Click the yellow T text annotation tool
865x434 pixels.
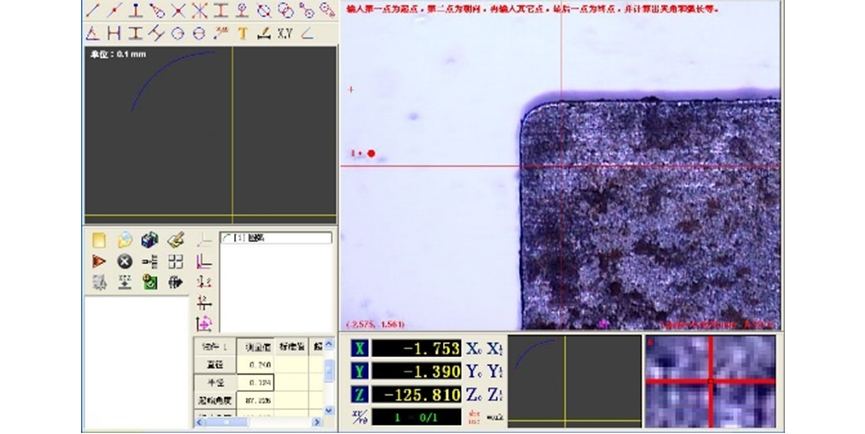click(x=242, y=33)
